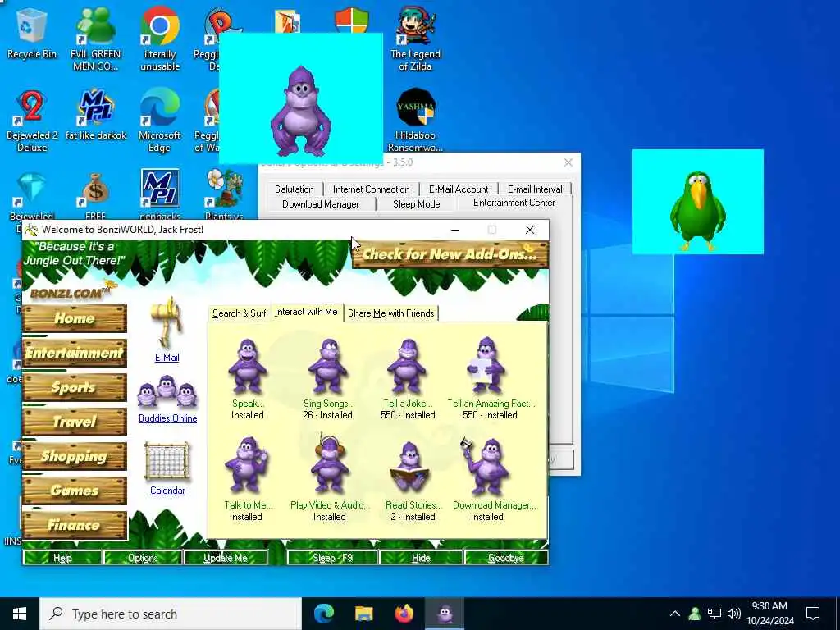Open the Read Stories... gorilla icon
Image resolution: width=840 pixels, height=630 pixels.
click(409, 467)
